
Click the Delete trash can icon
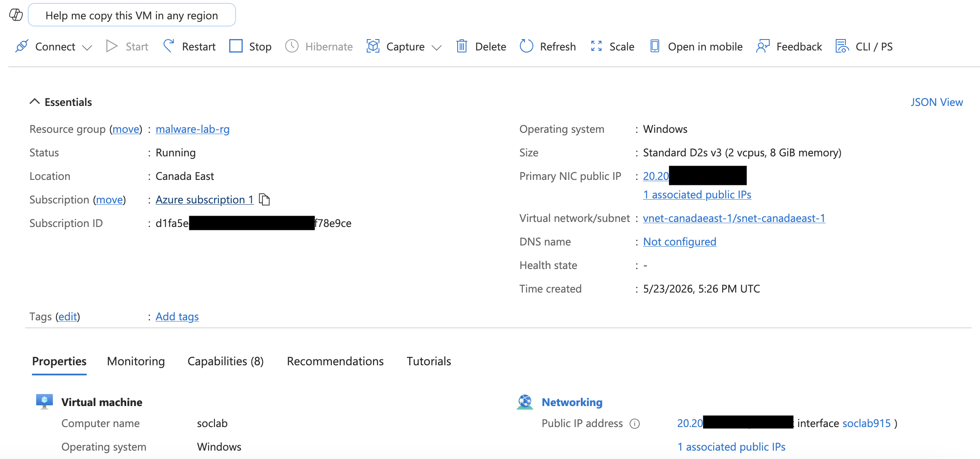[x=462, y=46]
